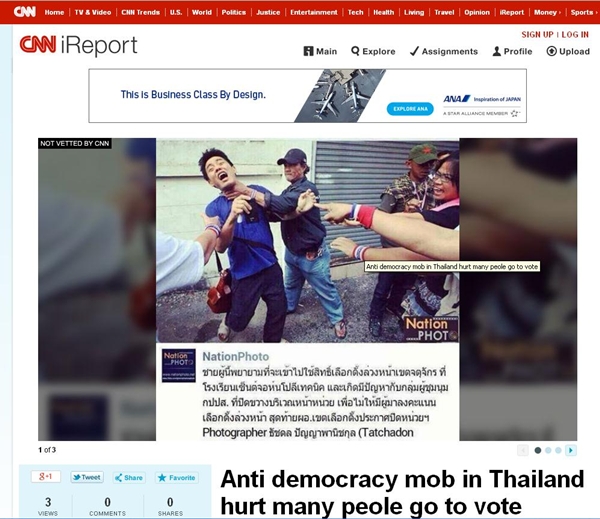Tweet this iReport story

point(87,477)
